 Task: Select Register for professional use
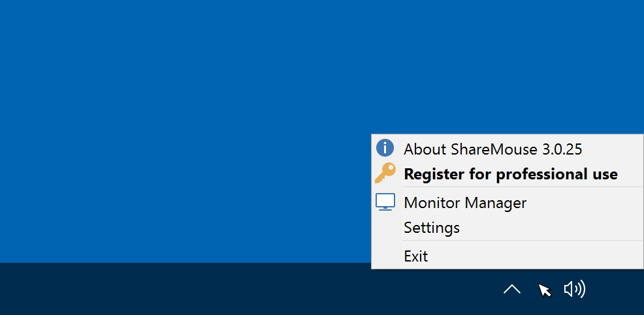[507, 174]
